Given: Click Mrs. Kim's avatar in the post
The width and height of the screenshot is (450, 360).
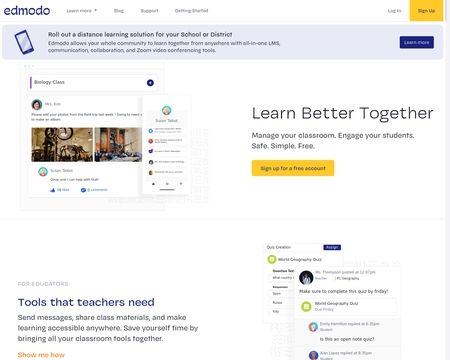Looking at the screenshot, I should coord(37,104).
